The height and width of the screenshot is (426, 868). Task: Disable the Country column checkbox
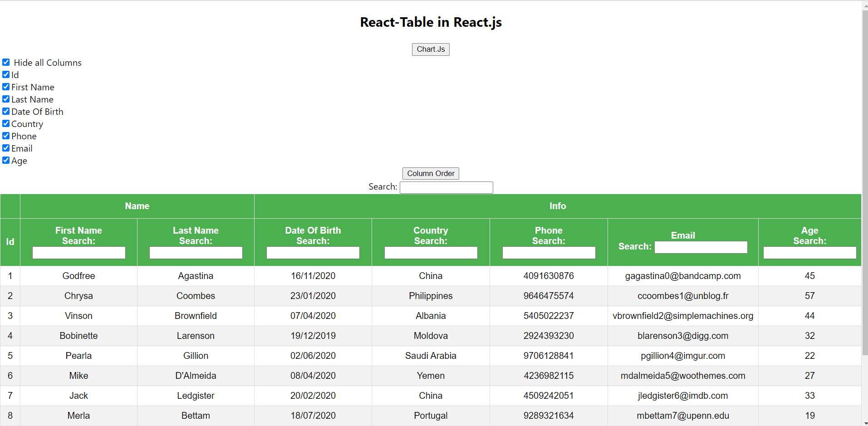click(6, 123)
